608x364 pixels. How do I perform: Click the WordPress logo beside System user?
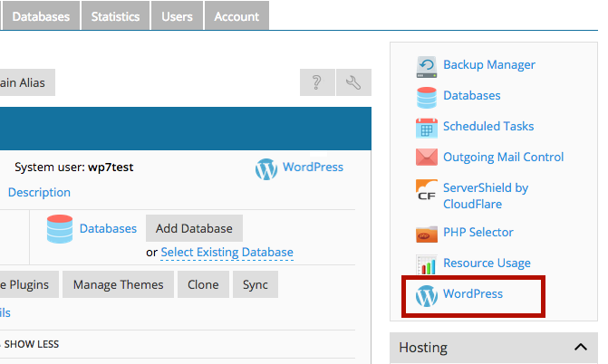pyautogui.click(x=266, y=169)
